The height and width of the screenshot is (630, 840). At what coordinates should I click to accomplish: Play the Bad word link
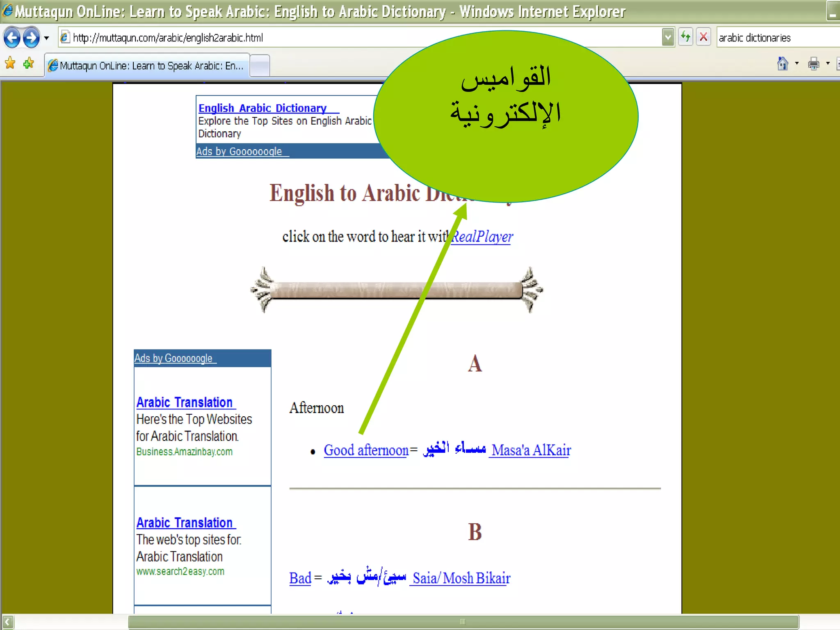(x=300, y=578)
